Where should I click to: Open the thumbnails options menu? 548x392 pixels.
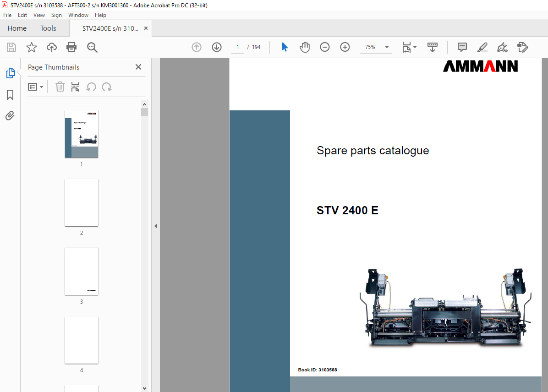[35, 87]
